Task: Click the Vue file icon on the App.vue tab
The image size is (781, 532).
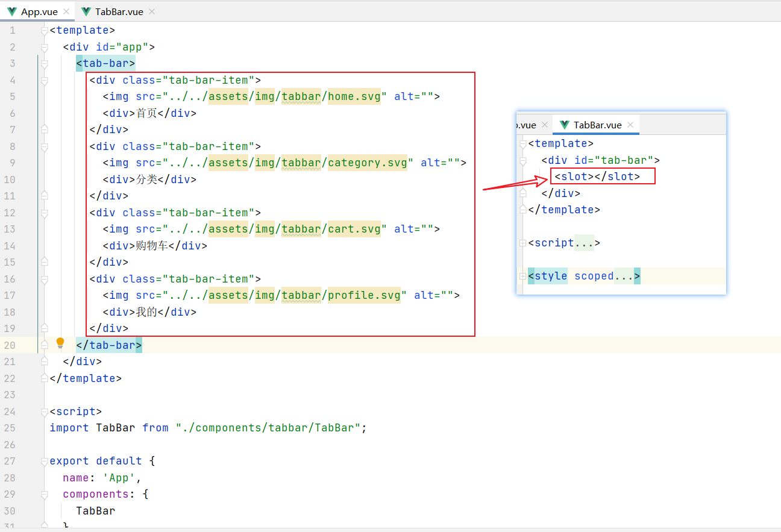Action: (11, 11)
